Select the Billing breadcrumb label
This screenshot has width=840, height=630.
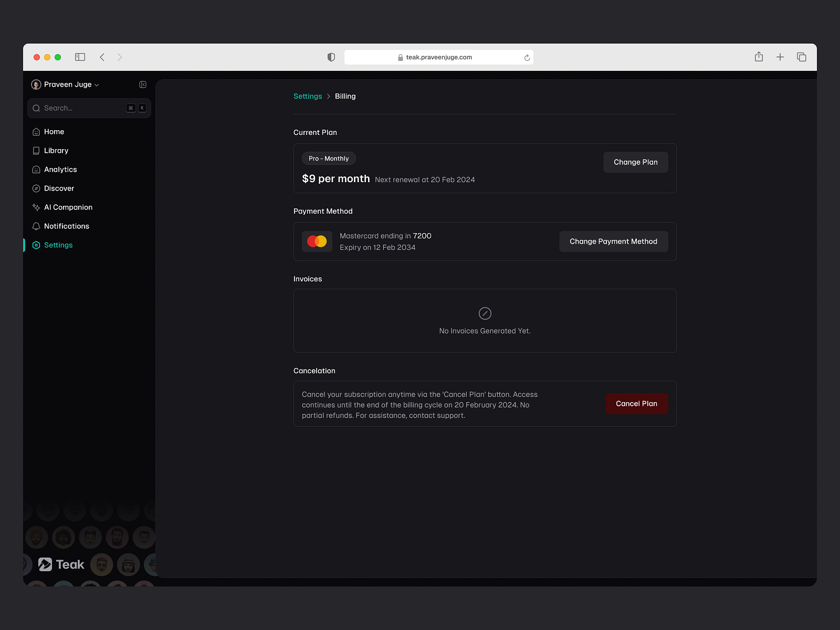(345, 96)
